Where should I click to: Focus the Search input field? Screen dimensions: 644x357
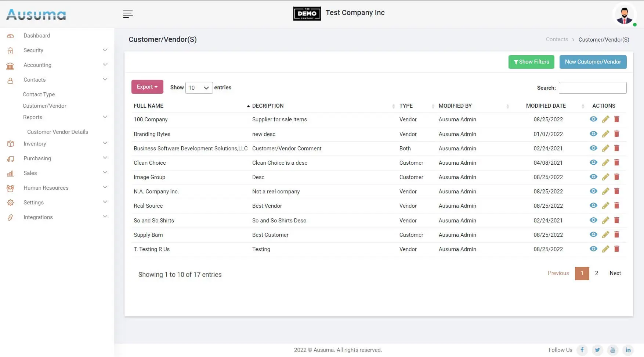pyautogui.click(x=592, y=88)
